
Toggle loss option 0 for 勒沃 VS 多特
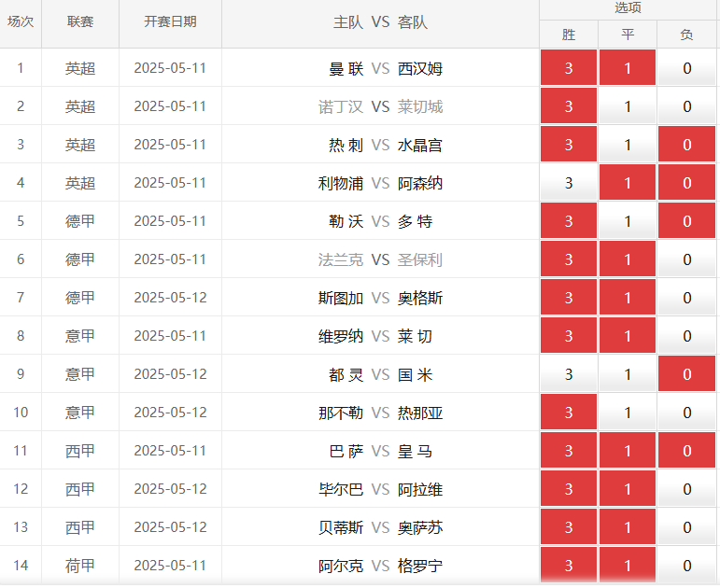tap(686, 221)
